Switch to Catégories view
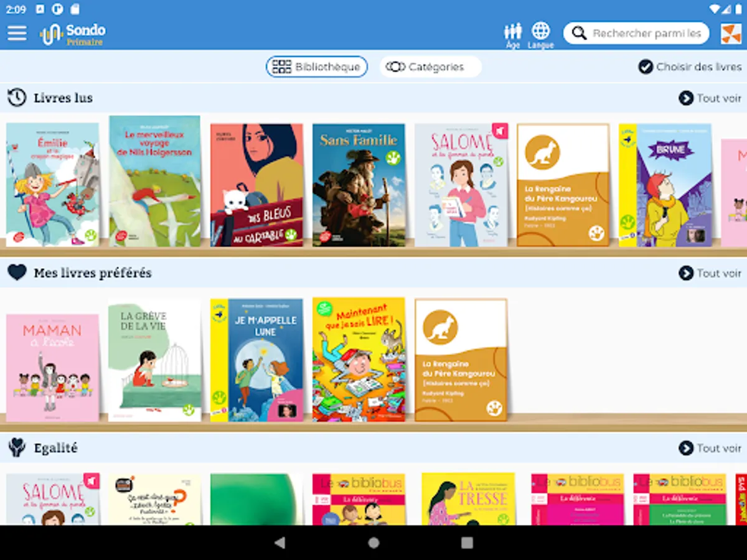The height and width of the screenshot is (560, 747). click(x=430, y=67)
